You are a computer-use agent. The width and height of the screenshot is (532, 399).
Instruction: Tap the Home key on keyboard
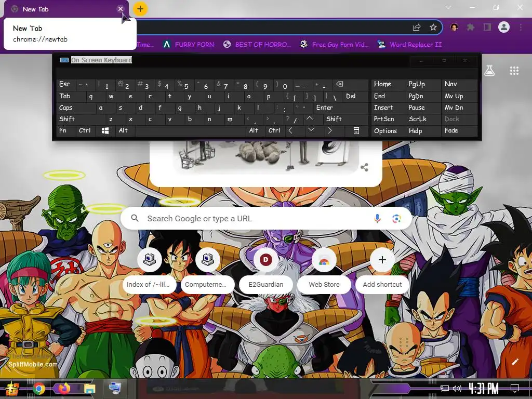point(388,84)
